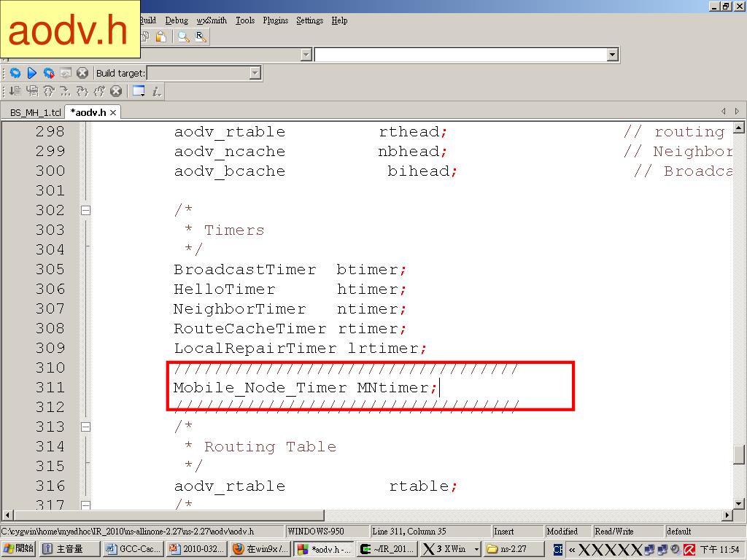
Task: Click the 'Read/Write' status bar field
Action: (628, 532)
